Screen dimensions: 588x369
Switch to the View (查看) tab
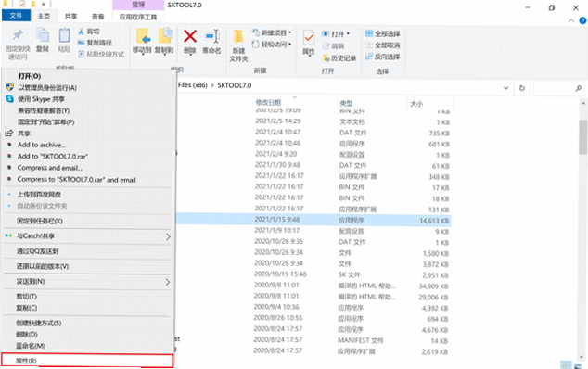[97, 16]
